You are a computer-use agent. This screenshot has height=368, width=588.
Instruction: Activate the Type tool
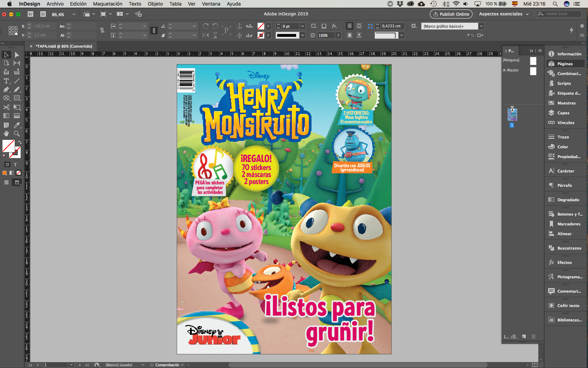click(x=6, y=81)
